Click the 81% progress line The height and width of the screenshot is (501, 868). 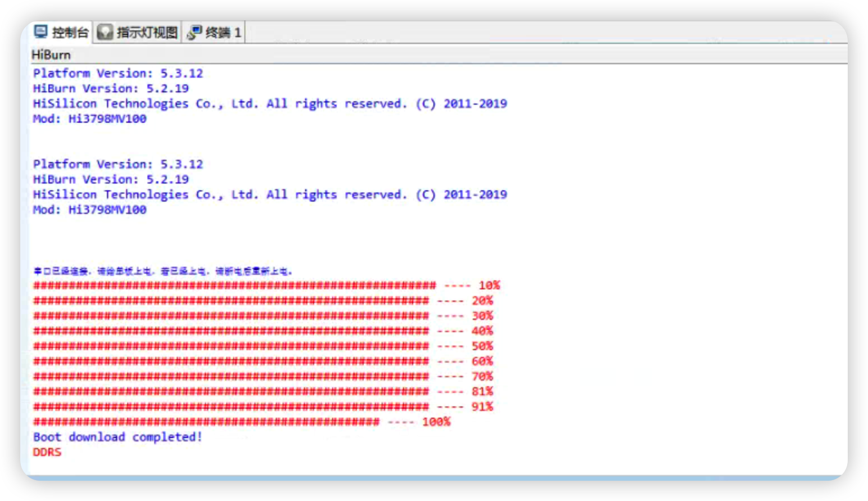[x=263, y=391]
